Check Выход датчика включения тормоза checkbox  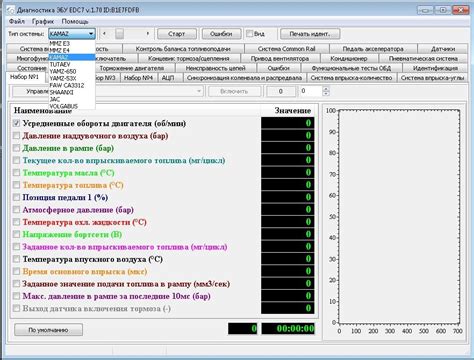tap(16, 308)
